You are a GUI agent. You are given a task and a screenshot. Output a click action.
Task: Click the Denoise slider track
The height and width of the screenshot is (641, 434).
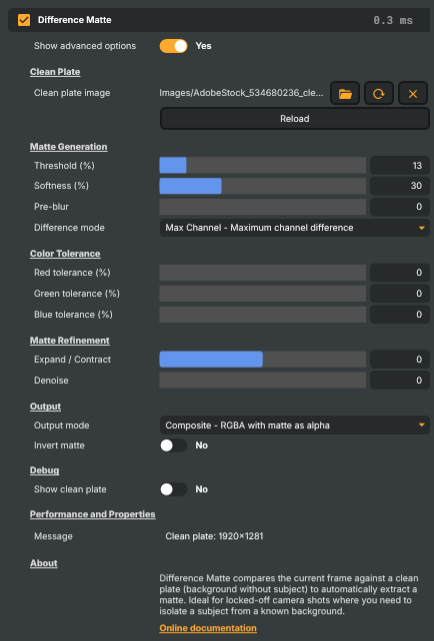[x=263, y=380]
